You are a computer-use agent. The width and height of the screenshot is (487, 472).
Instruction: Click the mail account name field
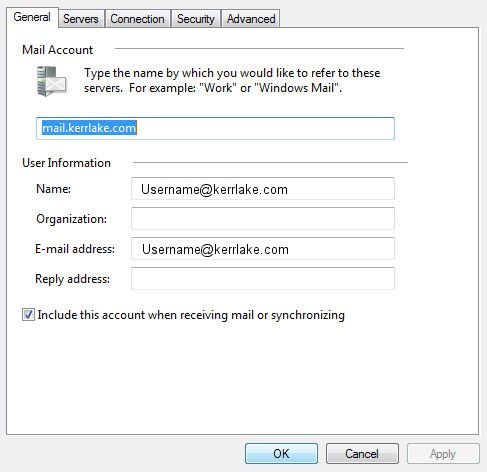tap(215, 128)
